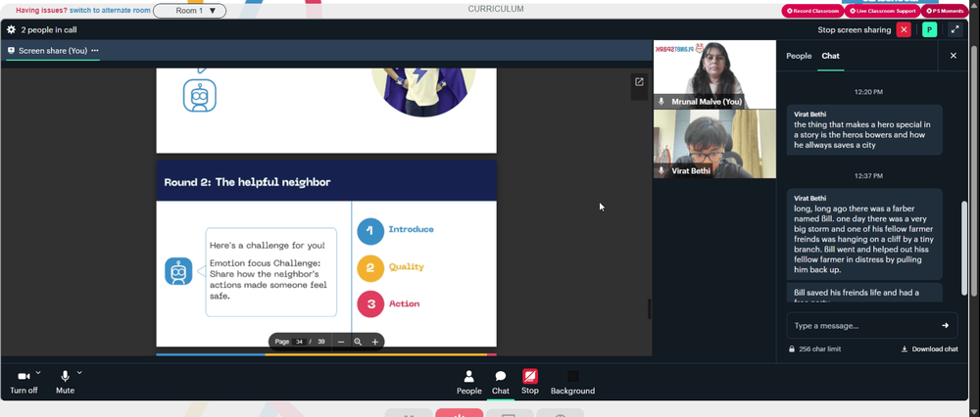The image size is (980, 417).
Task: Click the yellow number 2 Quality circle
Action: (370, 268)
